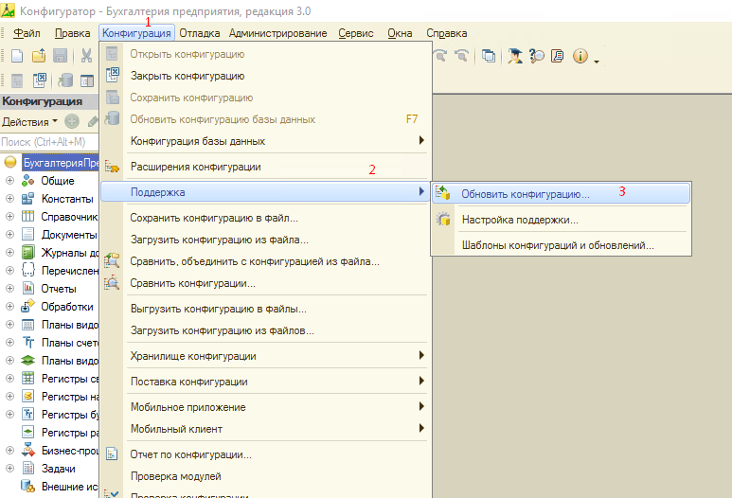
Task: Choose Обновить конфигурацию... in submenu
Action: pos(561,194)
